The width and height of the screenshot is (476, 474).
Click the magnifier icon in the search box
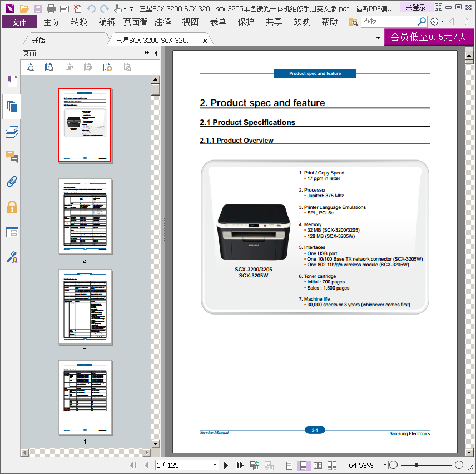pos(422,22)
